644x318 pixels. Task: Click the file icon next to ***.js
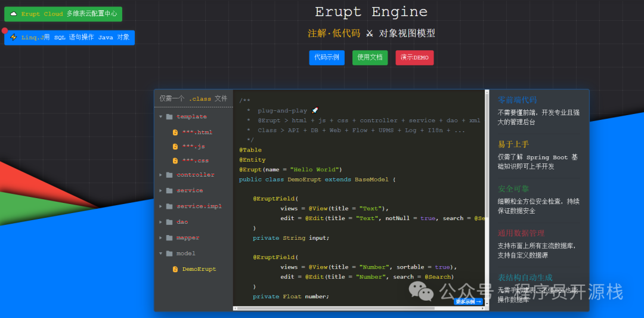click(175, 146)
